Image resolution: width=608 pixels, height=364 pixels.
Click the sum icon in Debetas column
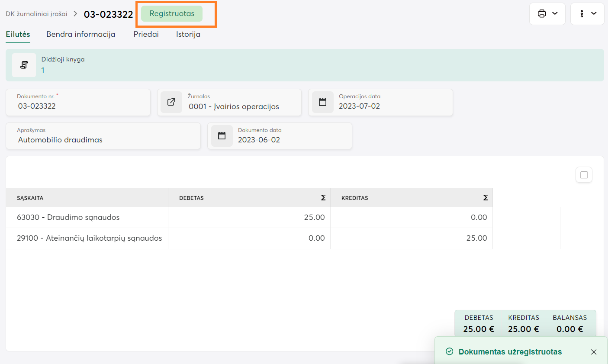click(323, 198)
